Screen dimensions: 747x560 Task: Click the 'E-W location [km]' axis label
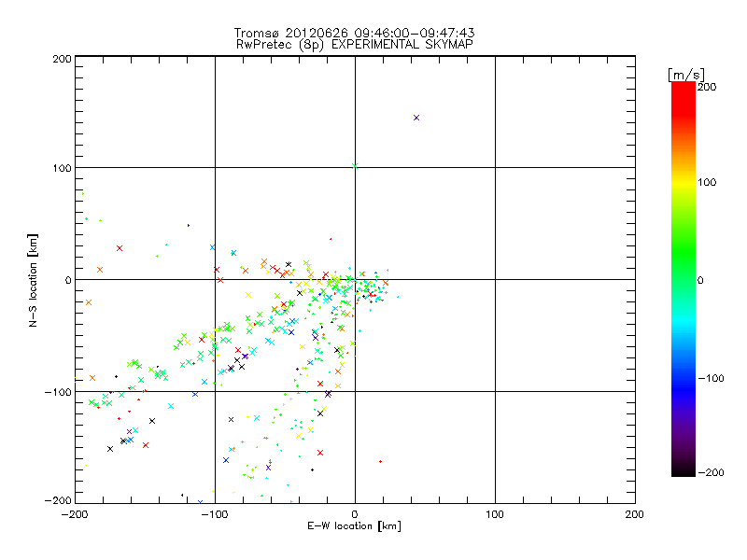pyautogui.click(x=354, y=526)
